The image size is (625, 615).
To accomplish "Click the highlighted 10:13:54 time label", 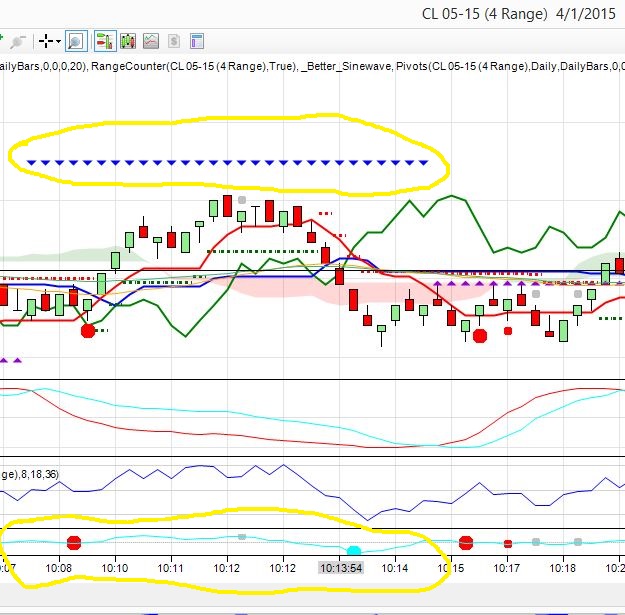I will point(341,568).
